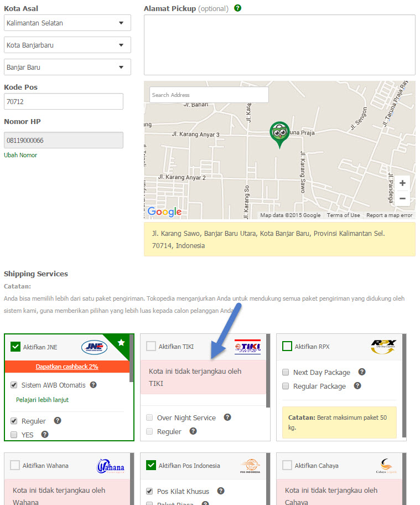Check RPX Regular Package
Viewport: 420px width, 505px height.
click(x=286, y=386)
